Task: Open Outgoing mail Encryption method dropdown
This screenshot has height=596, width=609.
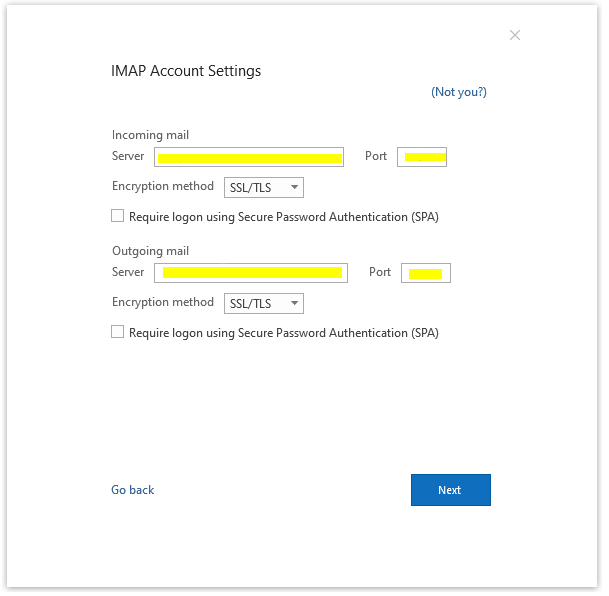Action: 264,303
